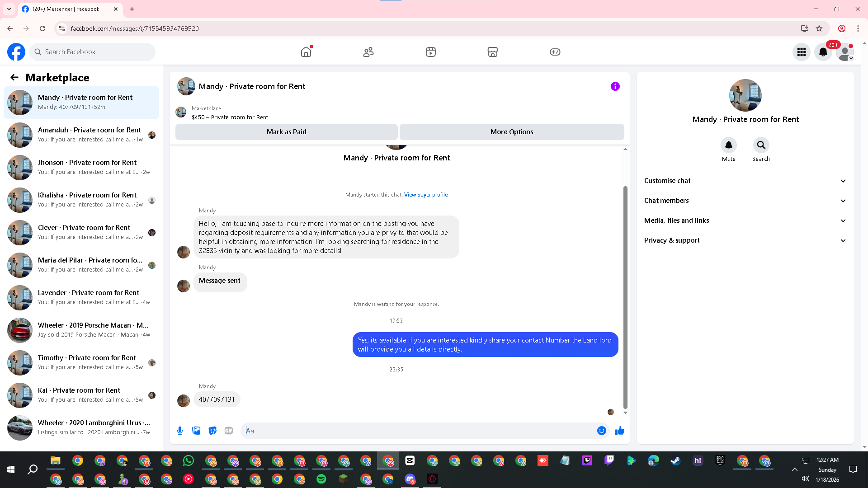Click the Mark as Paid button
The height and width of the screenshot is (488, 868).
[286, 132]
